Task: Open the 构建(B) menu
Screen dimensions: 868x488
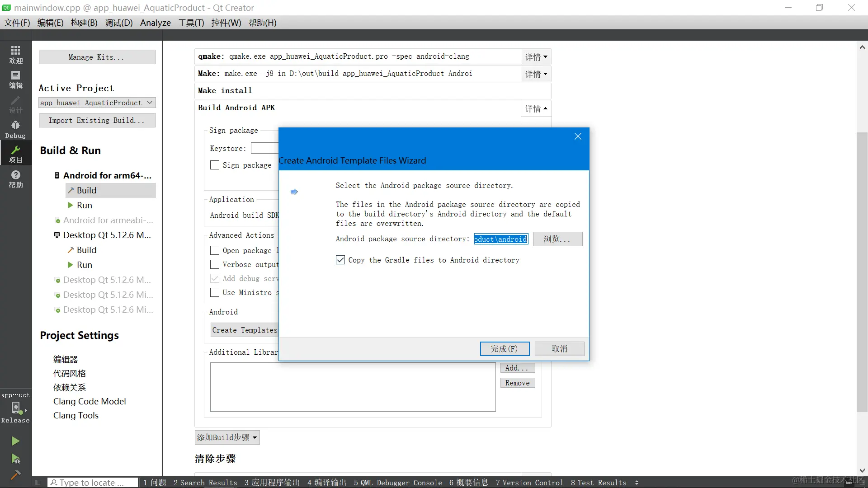Action: pos(84,23)
